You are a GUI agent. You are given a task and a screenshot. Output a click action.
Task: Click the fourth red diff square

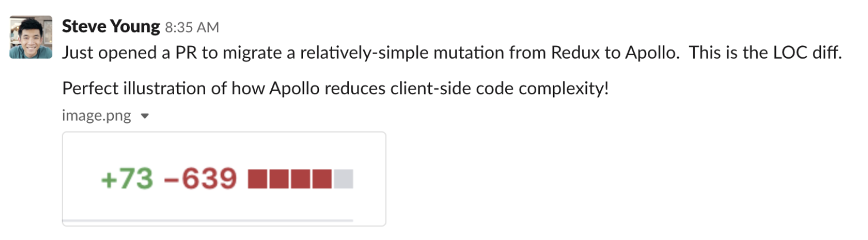(x=322, y=179)
